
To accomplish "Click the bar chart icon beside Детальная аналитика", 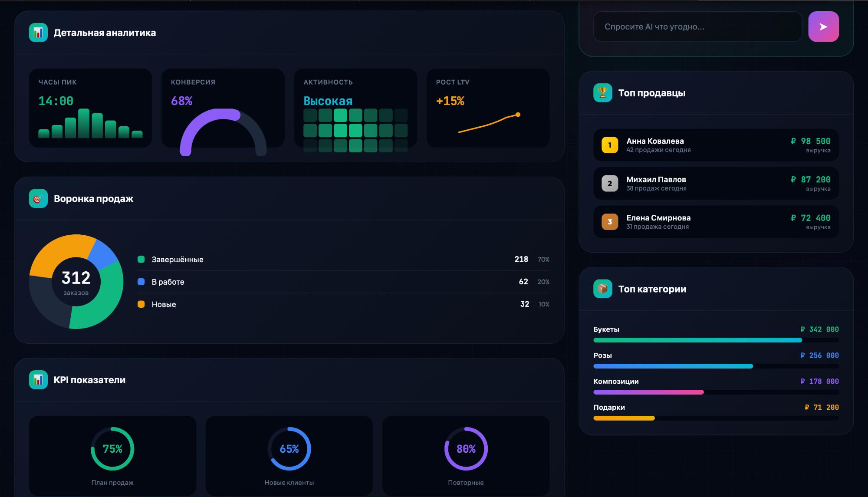I will point(38,32).
